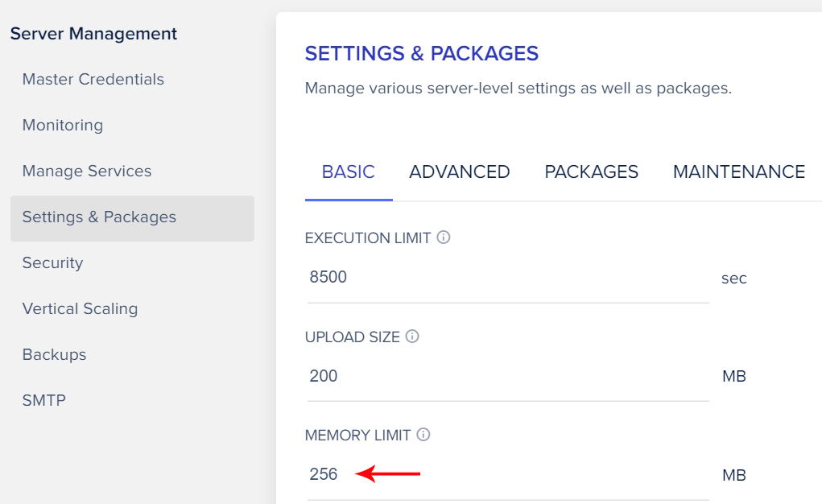The height and width of the screenshot is (504, 822).
Task: Click the Upload Size field showing 200
Action: tap(508, 377)
